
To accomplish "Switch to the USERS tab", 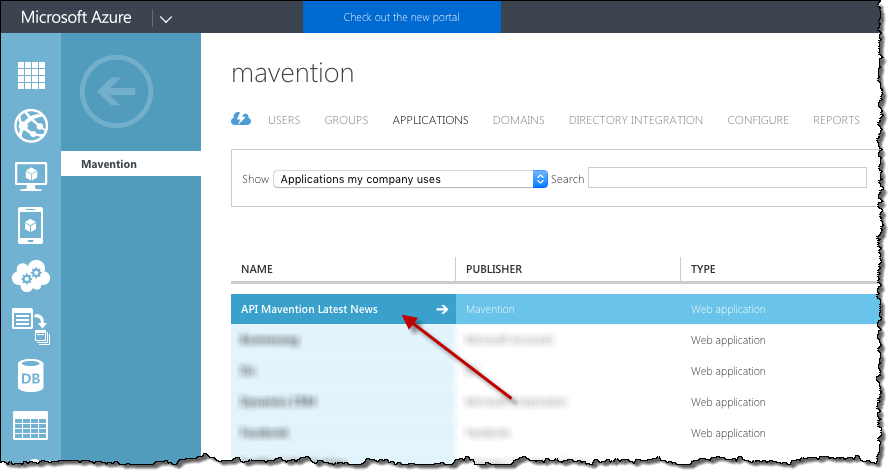I will click(284, 120).
